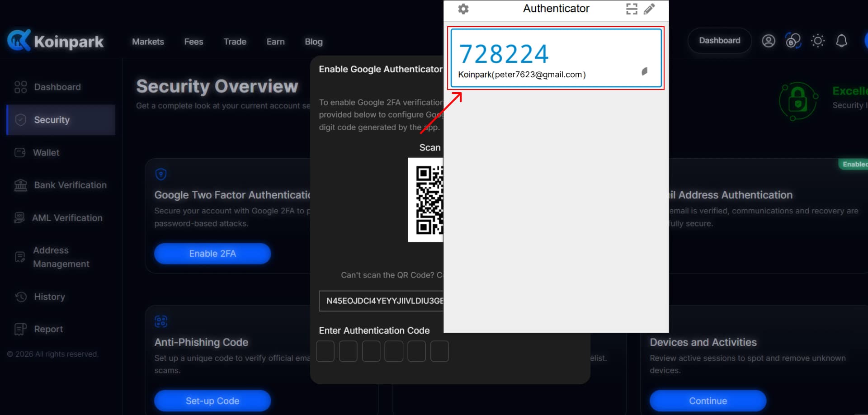Click the Anti-Phishing Code heading
This screenshot has width=868, height=415.
[x=201, y=342]
